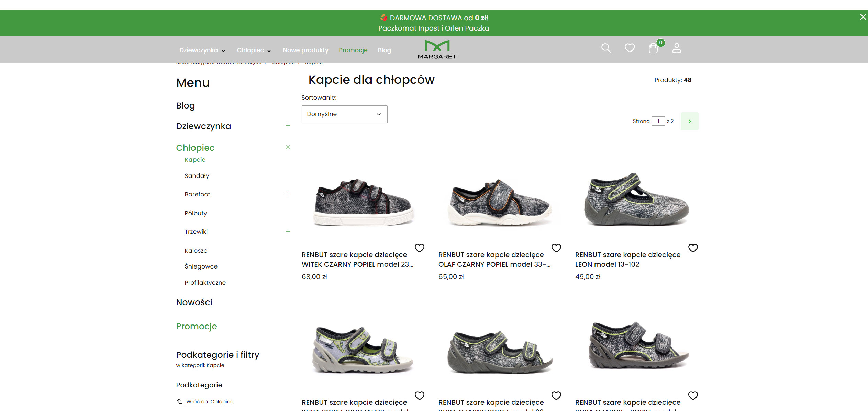The height and width of the screenshot is (411, 868).
Task: Open the shopping cart icon
Action: point(653,48)
